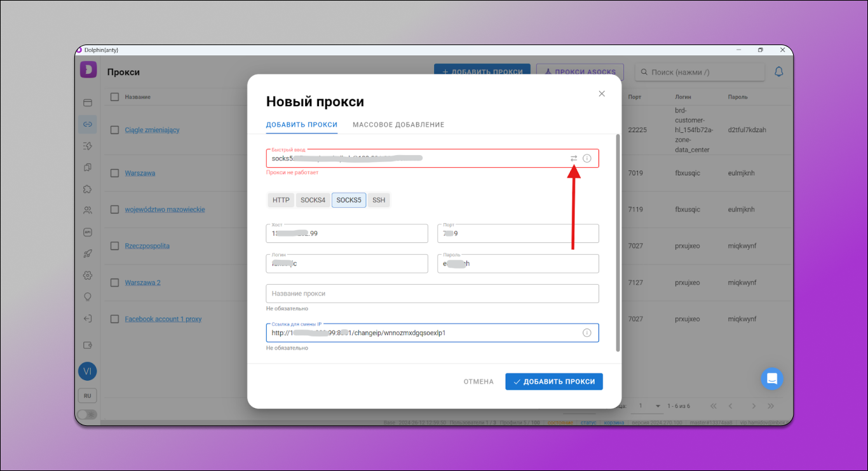Tick checkbox for Warszawa 2
Viewport: 868px width, 471px height.
pos(115,282)
